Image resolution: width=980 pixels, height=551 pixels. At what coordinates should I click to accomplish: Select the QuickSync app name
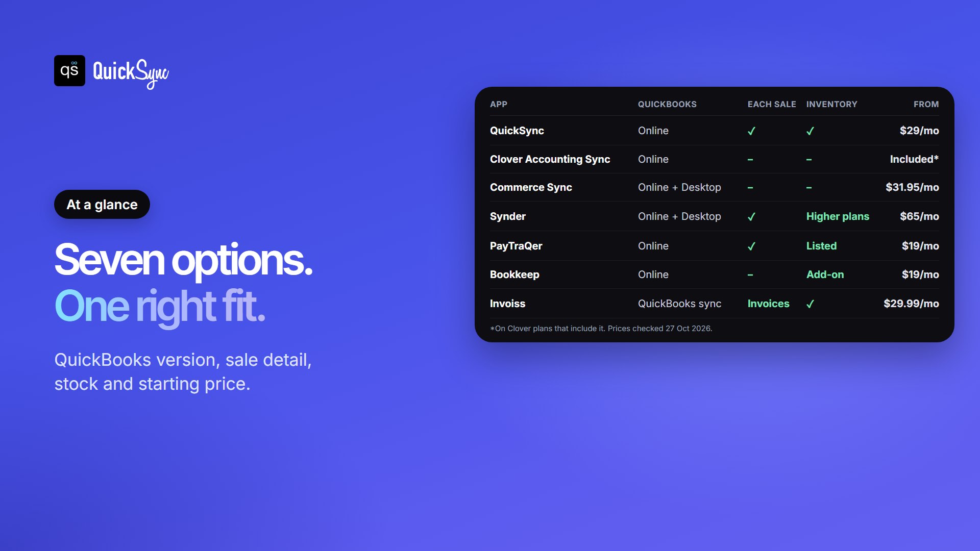pyautogui.click(x=517, y=131)
